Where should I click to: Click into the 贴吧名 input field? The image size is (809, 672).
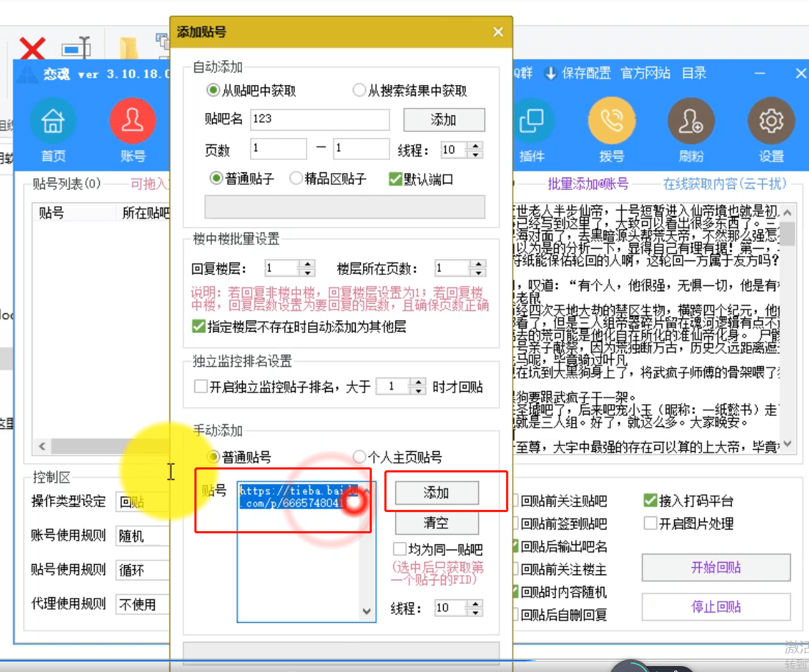[320, 120]
